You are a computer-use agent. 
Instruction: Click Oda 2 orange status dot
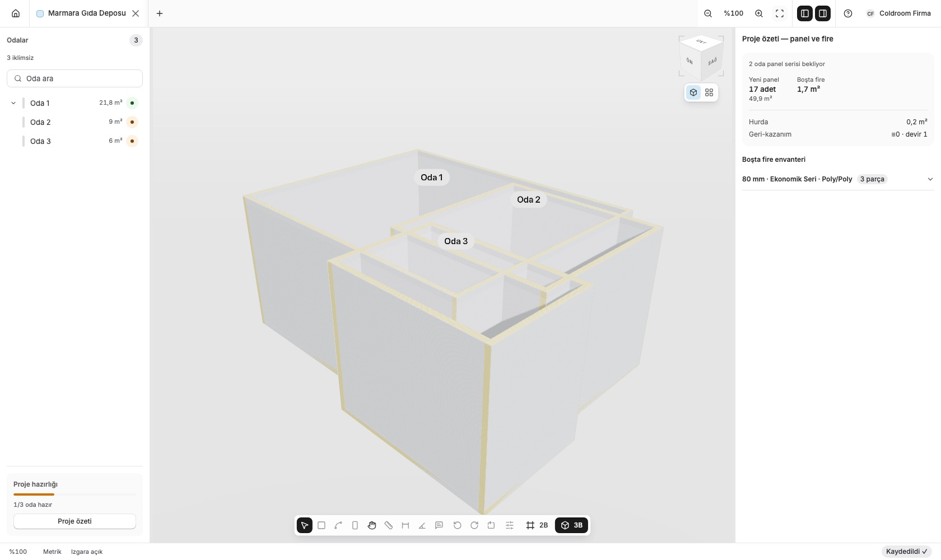132,122
